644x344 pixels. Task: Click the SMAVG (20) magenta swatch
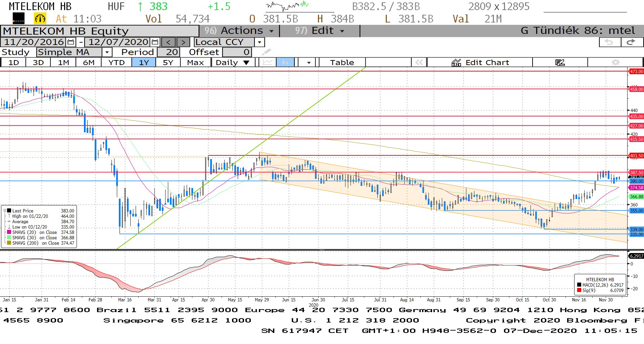tap(9, 232)
